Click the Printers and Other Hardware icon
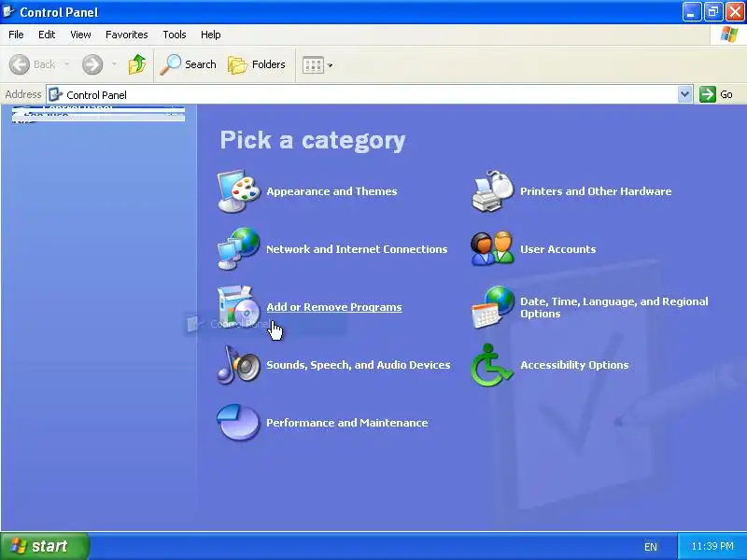 tap(493, 191)
